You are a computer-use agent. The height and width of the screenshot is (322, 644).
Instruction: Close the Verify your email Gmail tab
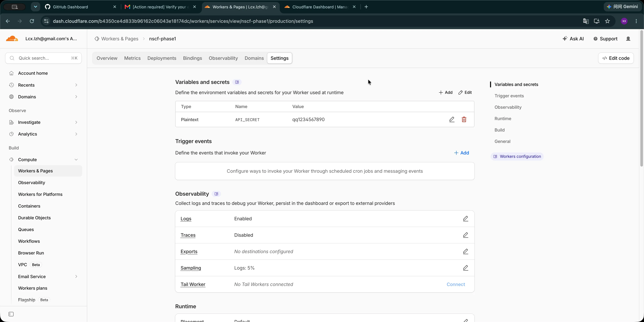(195, 7)
